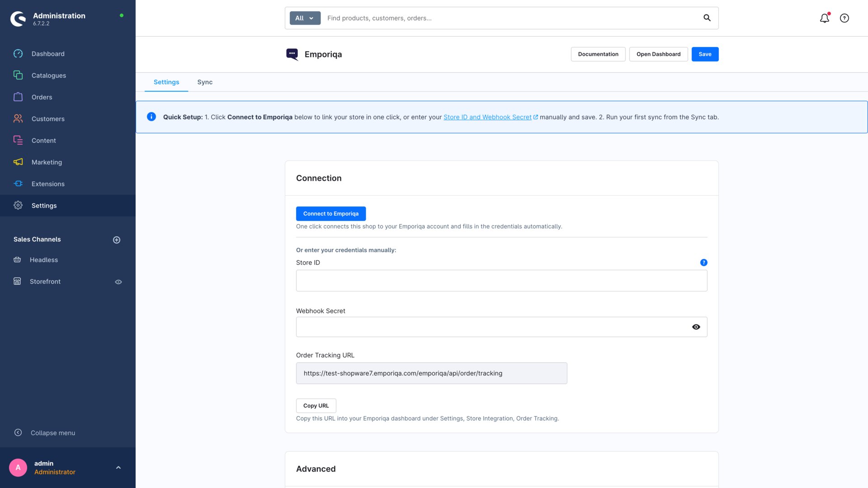Go to Orders section

point(68,97)
